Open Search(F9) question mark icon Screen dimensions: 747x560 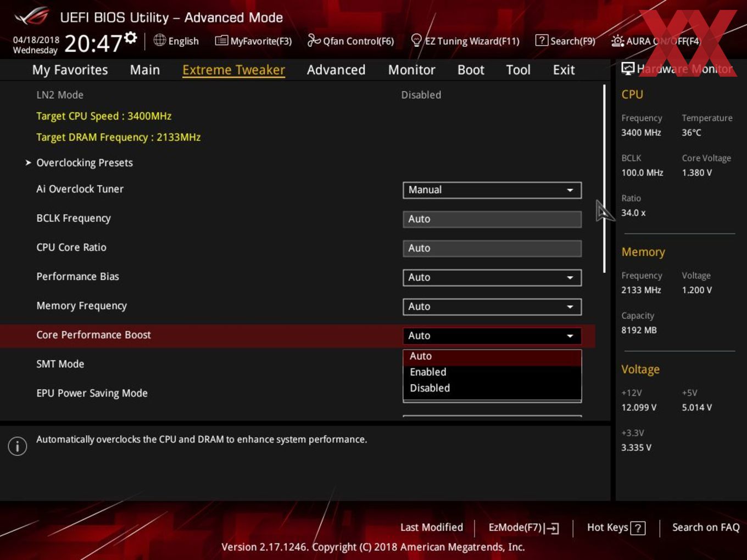542,40
